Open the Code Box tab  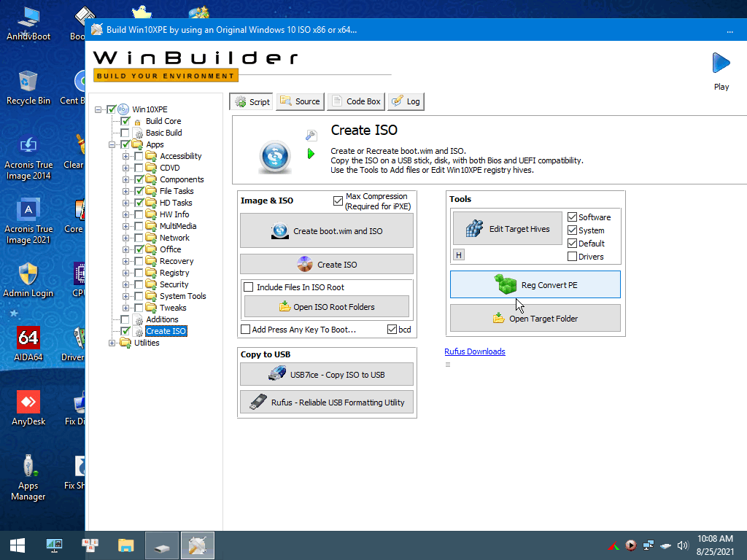pyautogui.click(x=356, y=101)
